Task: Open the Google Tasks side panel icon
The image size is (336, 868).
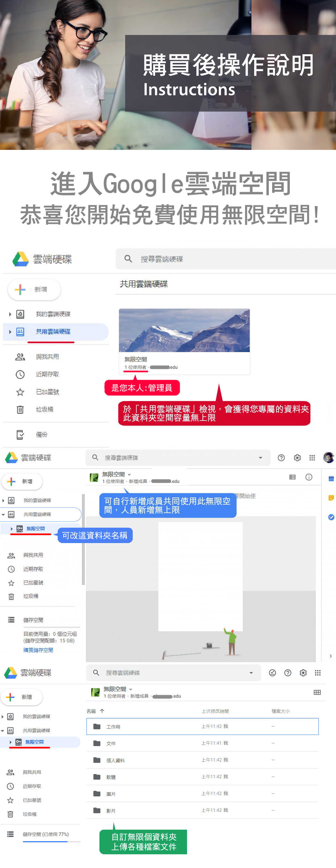Action: [x=331, y=517]
